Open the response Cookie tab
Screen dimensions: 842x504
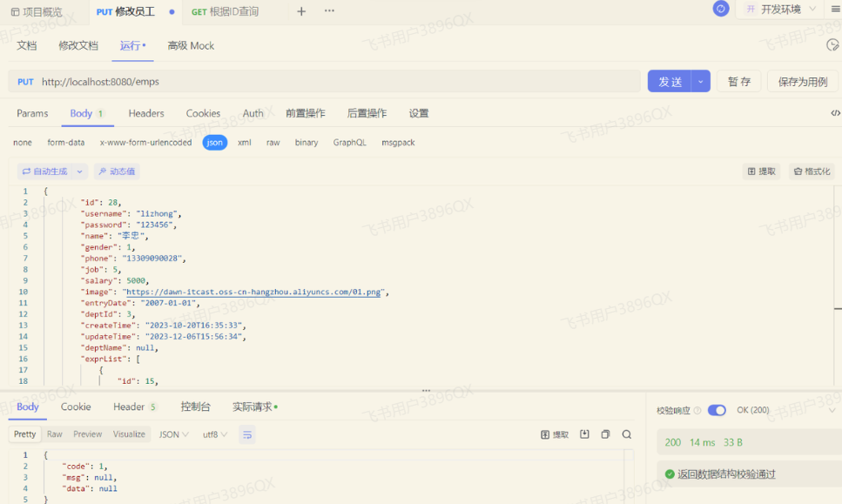(x=76, y=407)
